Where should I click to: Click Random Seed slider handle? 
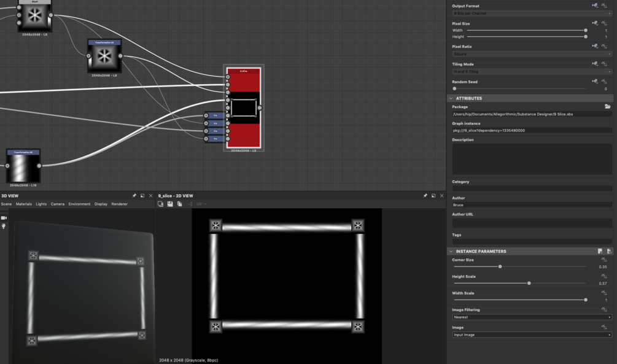454,88
